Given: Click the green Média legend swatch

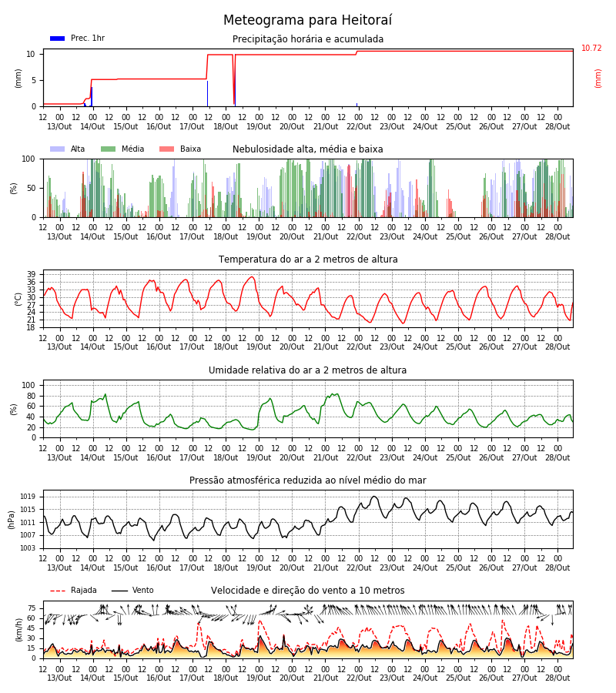Looking at the screenshot, I should [109, 149].
